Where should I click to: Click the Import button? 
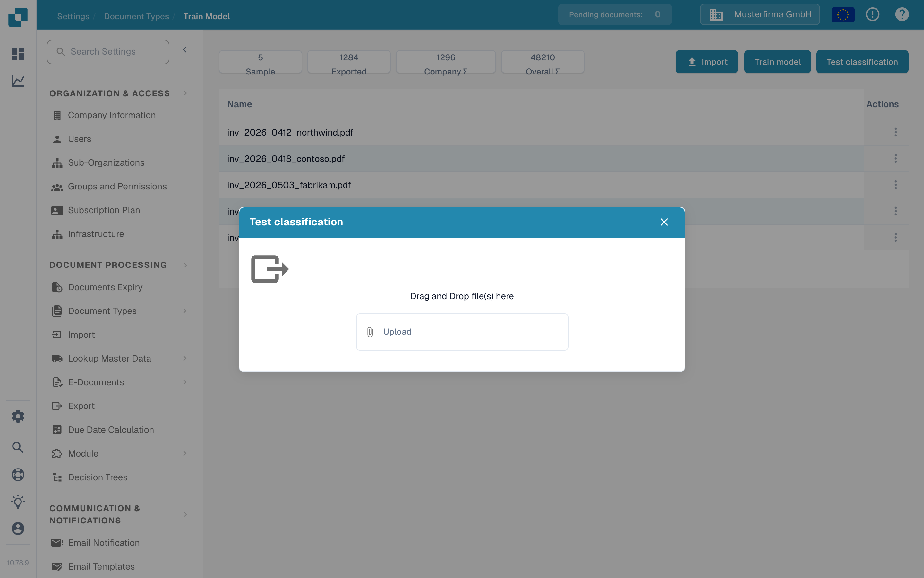(706, 62)
